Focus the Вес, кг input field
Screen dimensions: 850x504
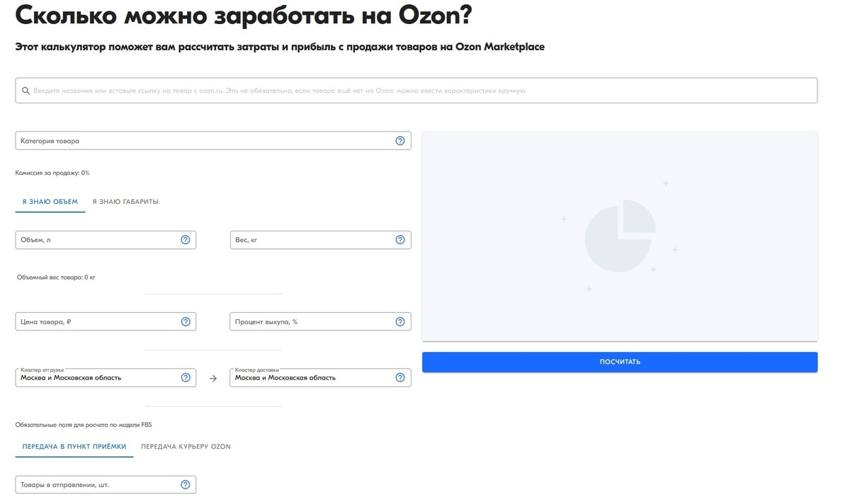coord(320,240)
